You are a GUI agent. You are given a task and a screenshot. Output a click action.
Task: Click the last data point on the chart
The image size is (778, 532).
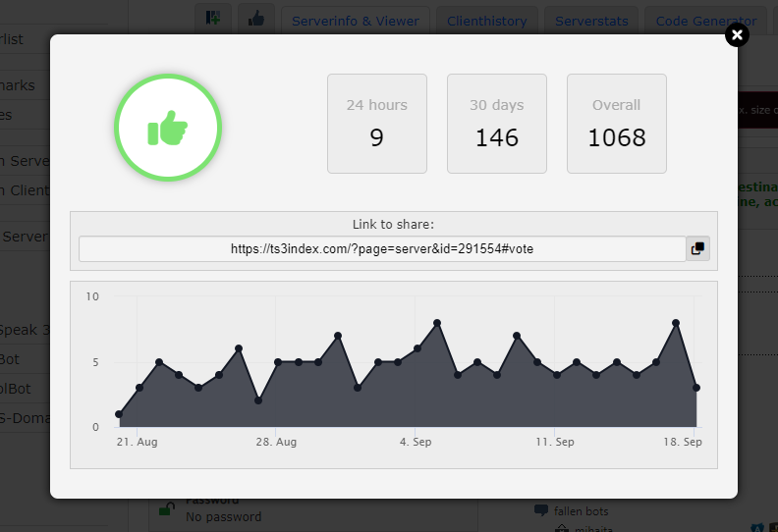tap(695, 388)
